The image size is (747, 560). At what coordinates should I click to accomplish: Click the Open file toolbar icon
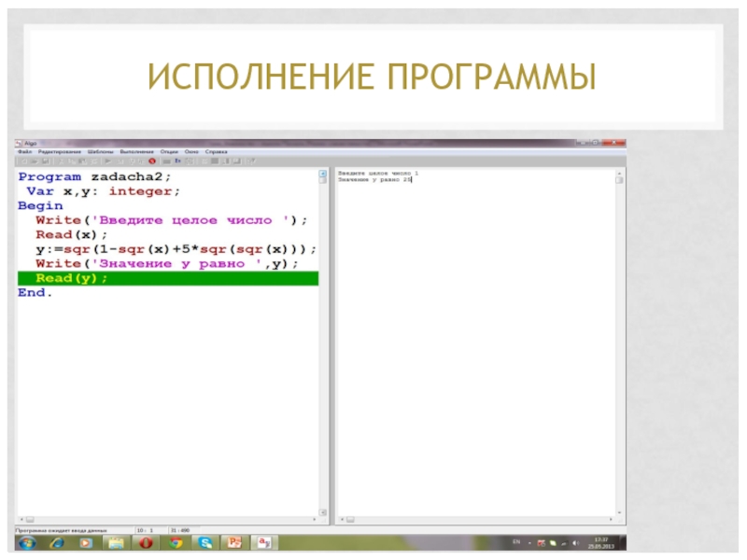point(35,161)
